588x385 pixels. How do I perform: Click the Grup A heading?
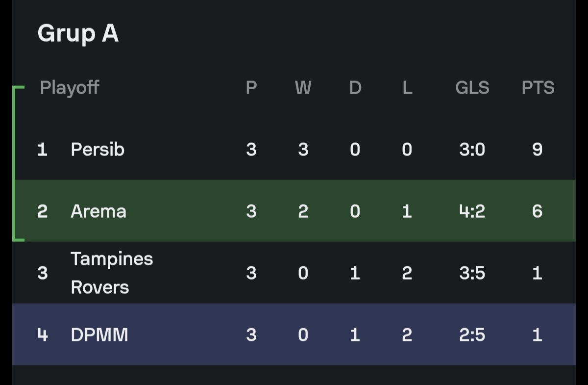(78, 33)
